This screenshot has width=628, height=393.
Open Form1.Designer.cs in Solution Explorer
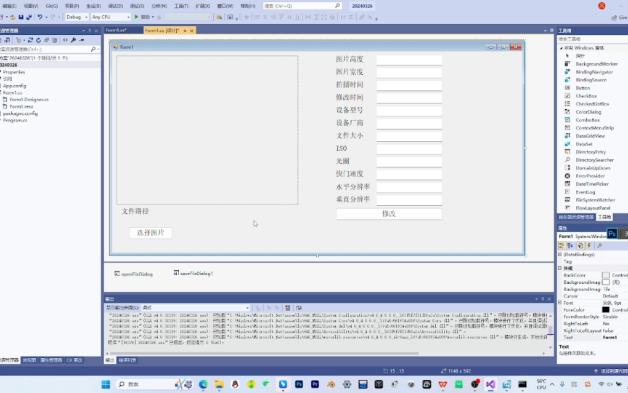click(x=29, y=99)
